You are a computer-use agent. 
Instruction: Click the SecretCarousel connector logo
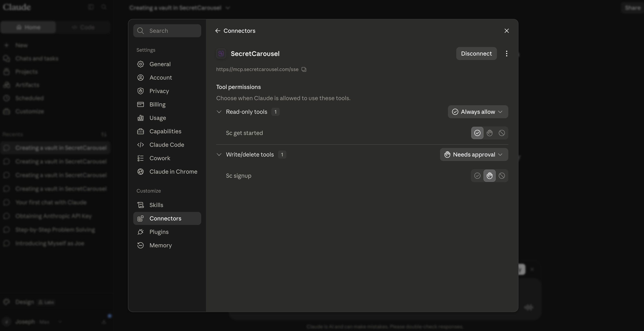point(221,54)
